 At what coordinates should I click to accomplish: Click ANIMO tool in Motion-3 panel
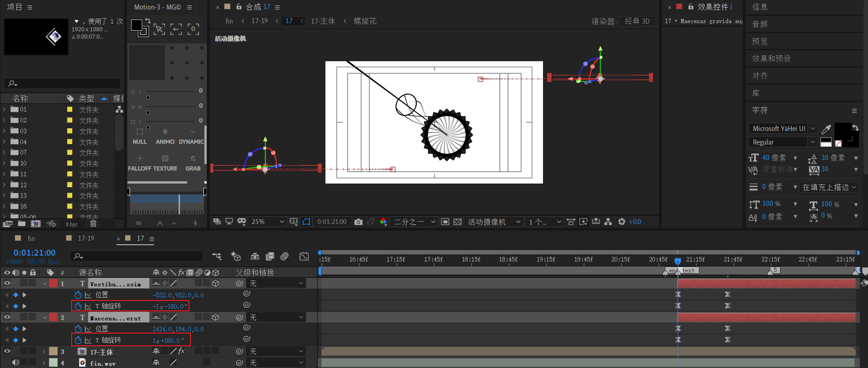(x=165, y=137)
